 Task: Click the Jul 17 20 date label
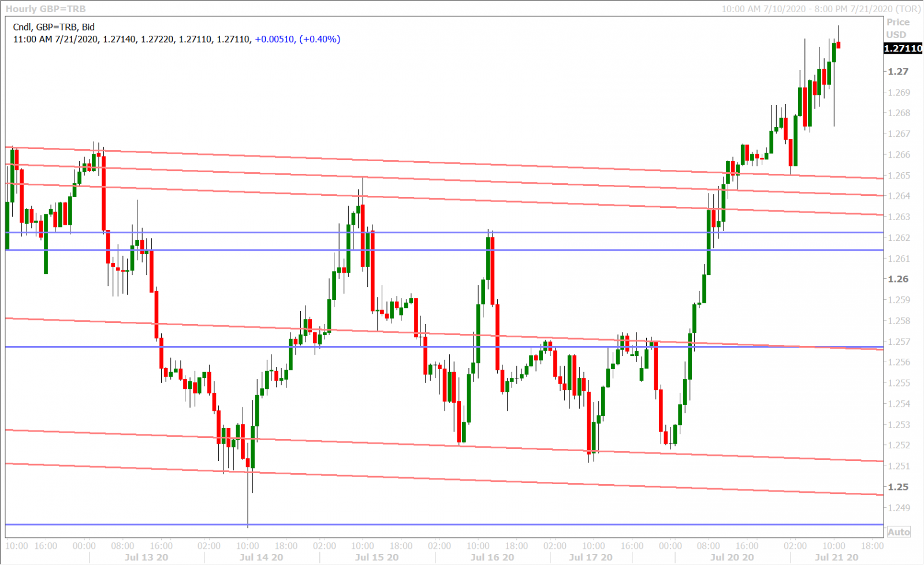[590, 557]
